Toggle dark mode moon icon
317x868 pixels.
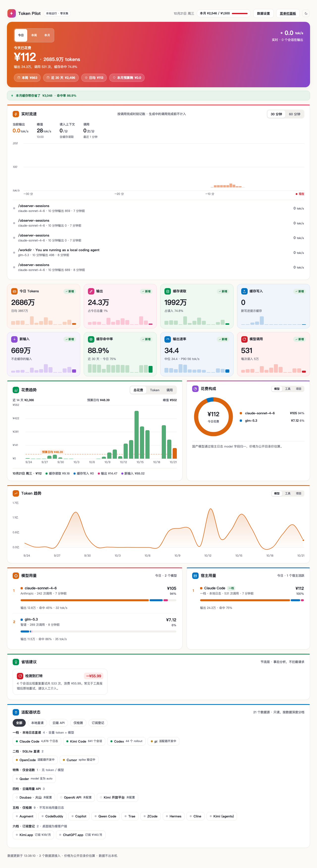[306, 13]
